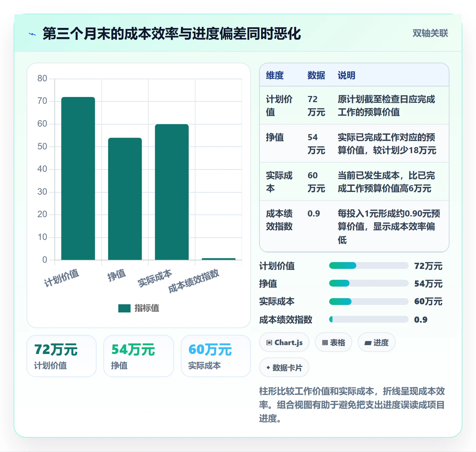Click the 数据 column header
The image size is (476, 452).
316,75
